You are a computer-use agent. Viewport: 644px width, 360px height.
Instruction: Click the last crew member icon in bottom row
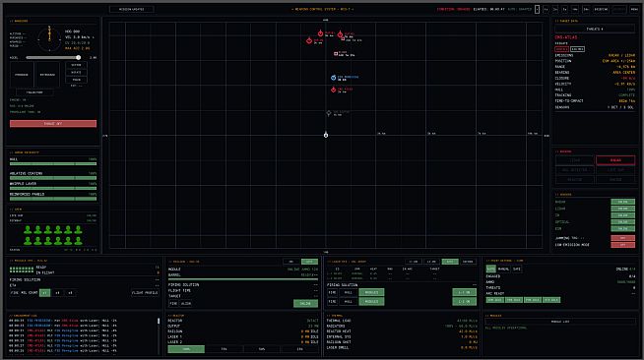[x=78, y=240]
